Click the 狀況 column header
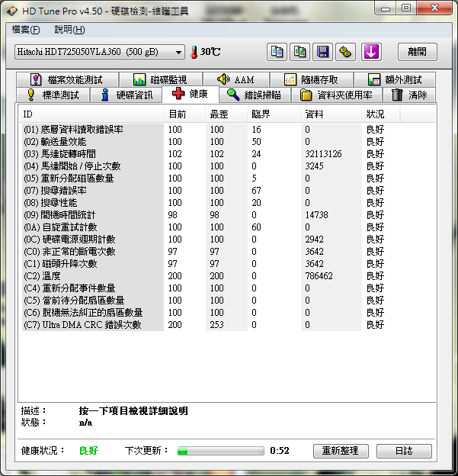458x476 pixels. [x=380, y=114]
